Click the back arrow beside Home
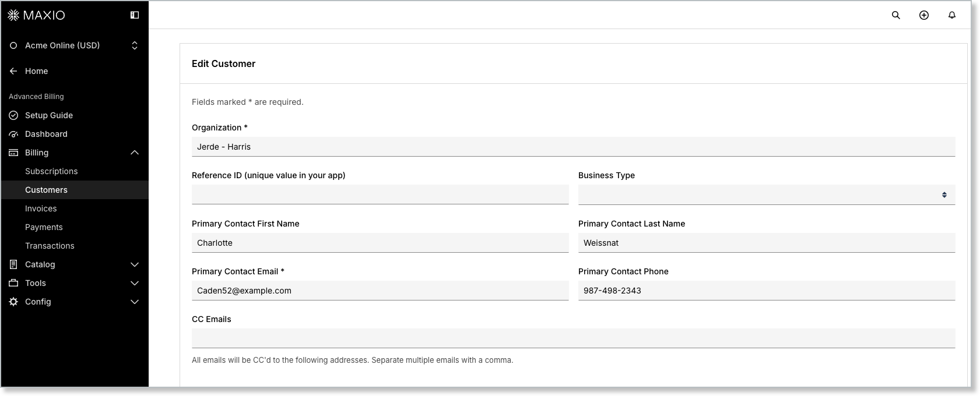The height and width of the screenshot is (396, 980). [x=13, y=71]
